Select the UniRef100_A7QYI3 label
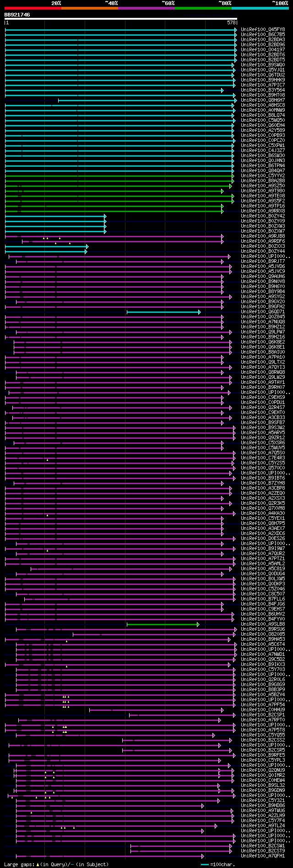This screenshot has height=868, width=293. pyautogui.click(x=263, y=367)
